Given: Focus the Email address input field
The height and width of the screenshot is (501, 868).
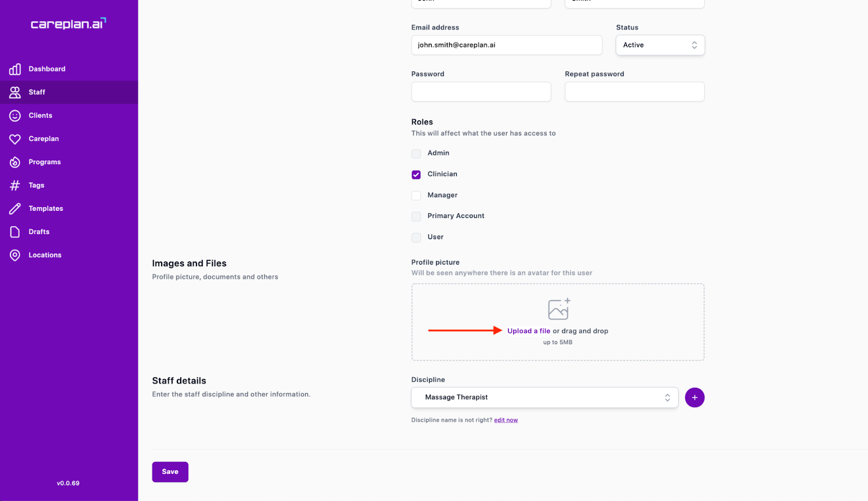Looking at the screenshot, I should (x=506, y=45).
